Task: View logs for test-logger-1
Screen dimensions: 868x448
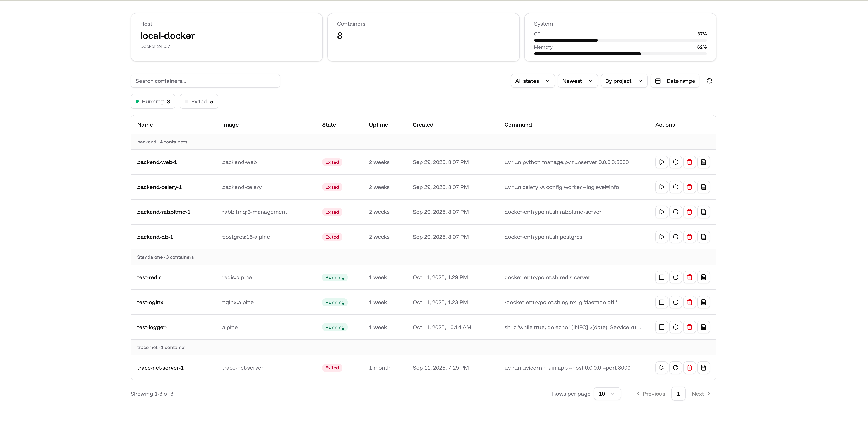Action: [704, 327]
